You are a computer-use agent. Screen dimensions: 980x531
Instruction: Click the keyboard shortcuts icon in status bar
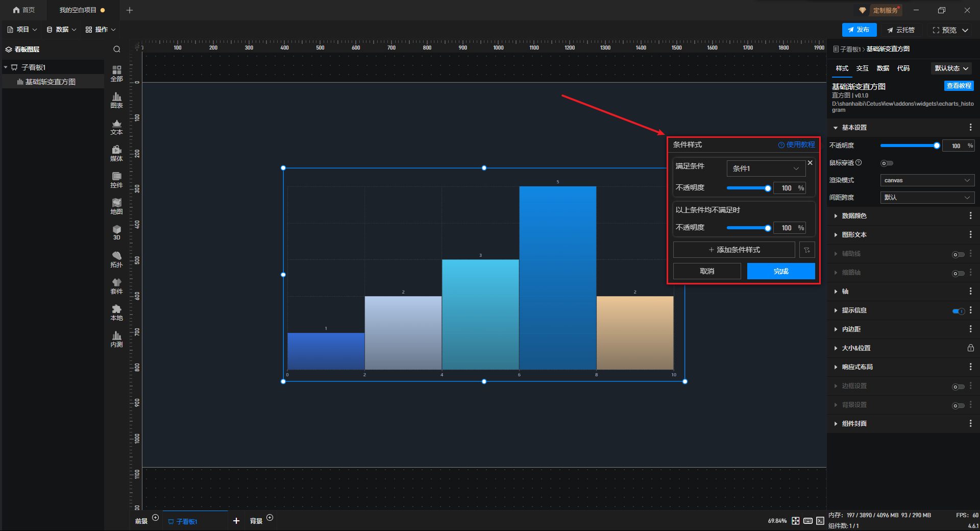[x=808, y=521]
